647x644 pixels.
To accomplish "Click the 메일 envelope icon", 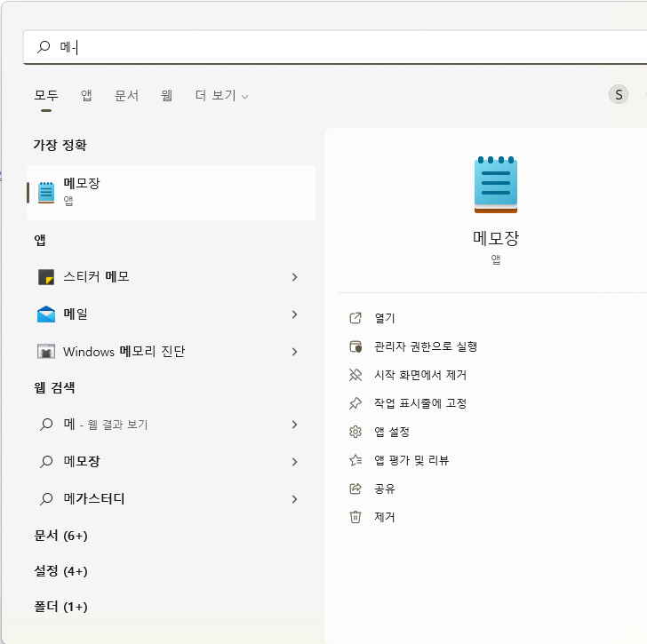I will (46, 314).
